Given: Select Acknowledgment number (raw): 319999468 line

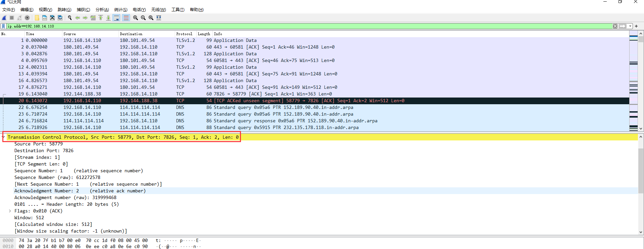Looking at the screenshot, I should (x=65, y=197).
